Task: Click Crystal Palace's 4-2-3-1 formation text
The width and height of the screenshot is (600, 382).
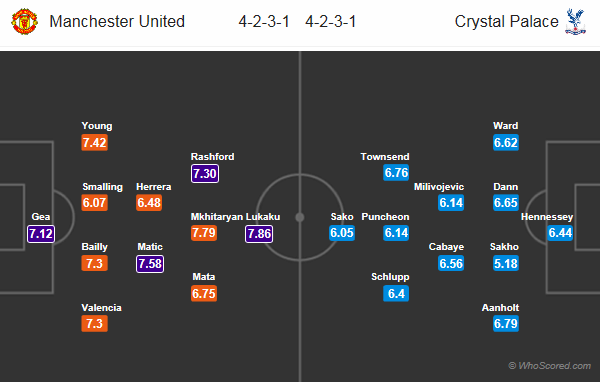Action: 331,21
